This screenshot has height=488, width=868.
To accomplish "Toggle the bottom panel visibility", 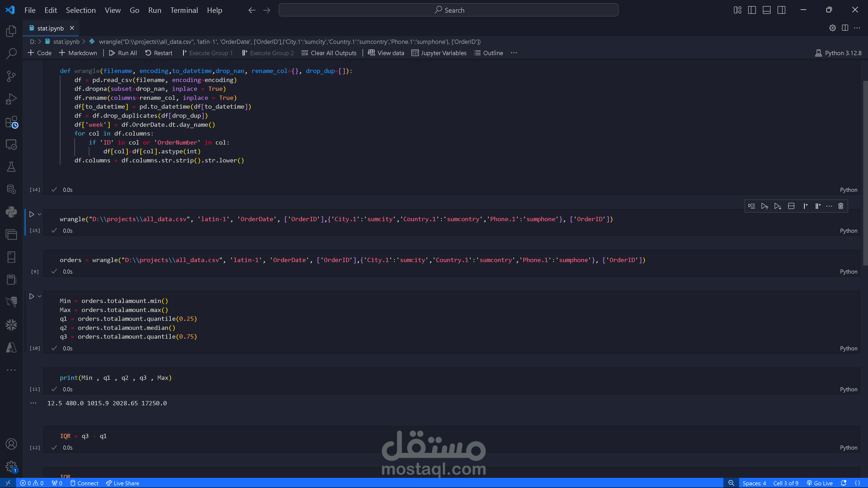I will [767, 10].
